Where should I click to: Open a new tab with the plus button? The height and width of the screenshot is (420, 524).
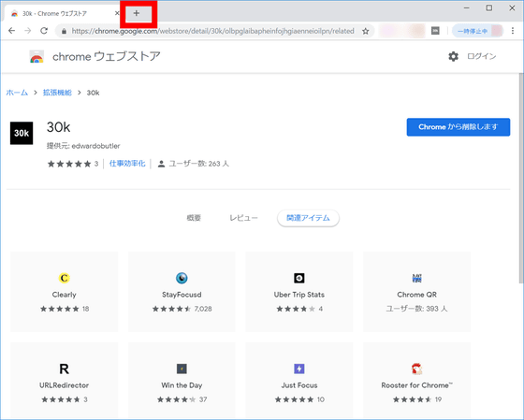[137, 13]
